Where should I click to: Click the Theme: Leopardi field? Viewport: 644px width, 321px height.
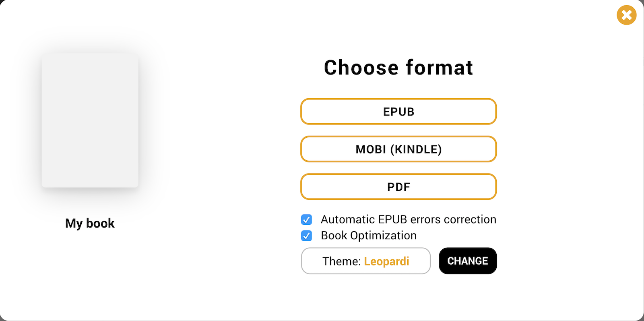(365, 261)
